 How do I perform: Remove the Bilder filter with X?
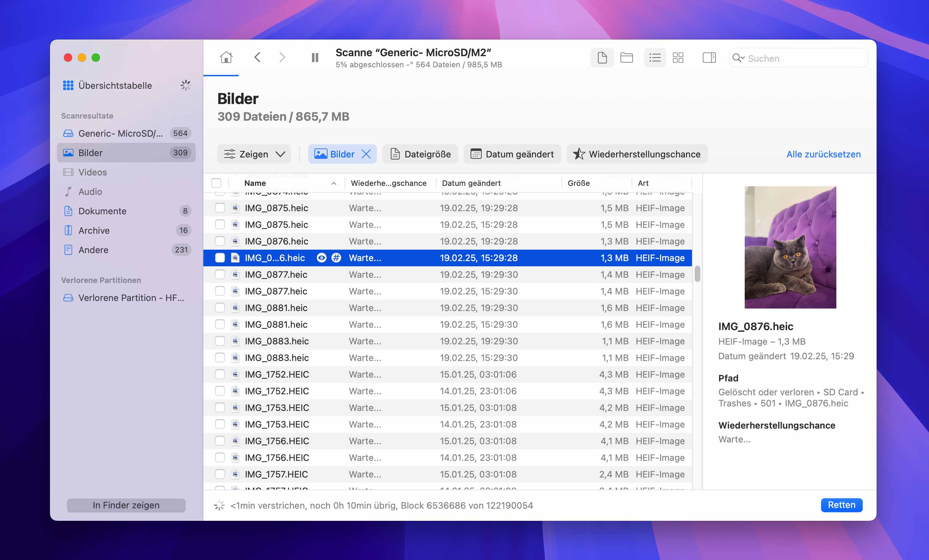coord(366,154)
